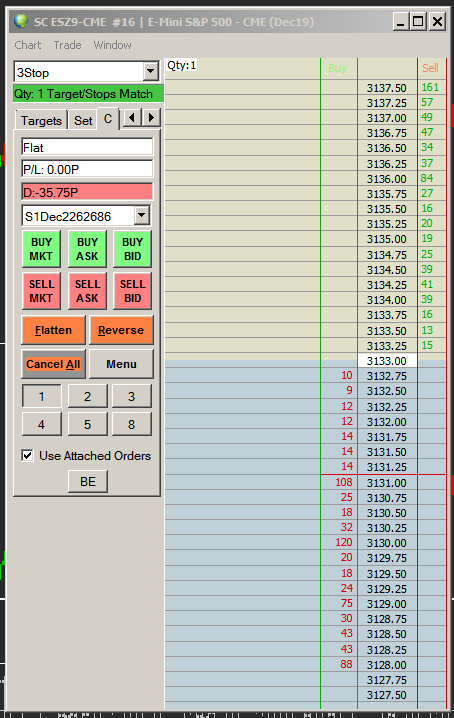454x718 pixels.
Task: Click price 3132.75 best bid row
Action: (387, 376)
